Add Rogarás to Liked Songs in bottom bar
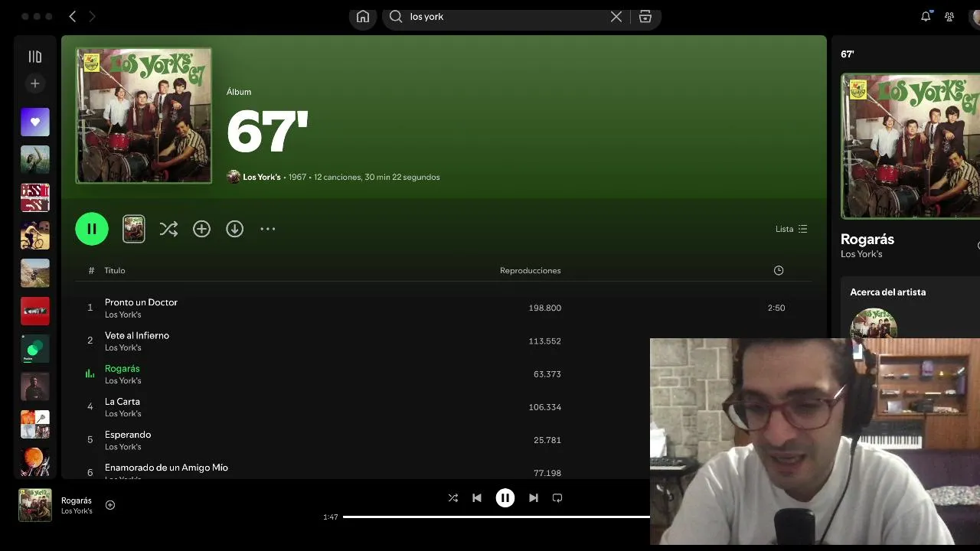Viewport: 980px width, 551px height. tap(110, 505)
